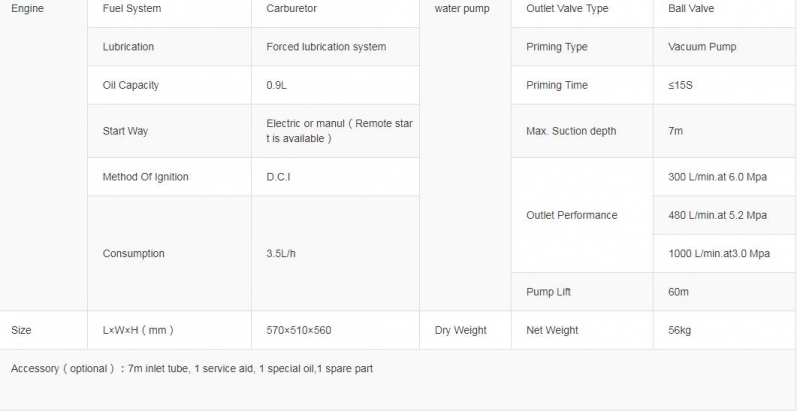Viewport: 800px width, 412px height.
Task: Select the Method Of Ignition label
Action: click(145, 177)
